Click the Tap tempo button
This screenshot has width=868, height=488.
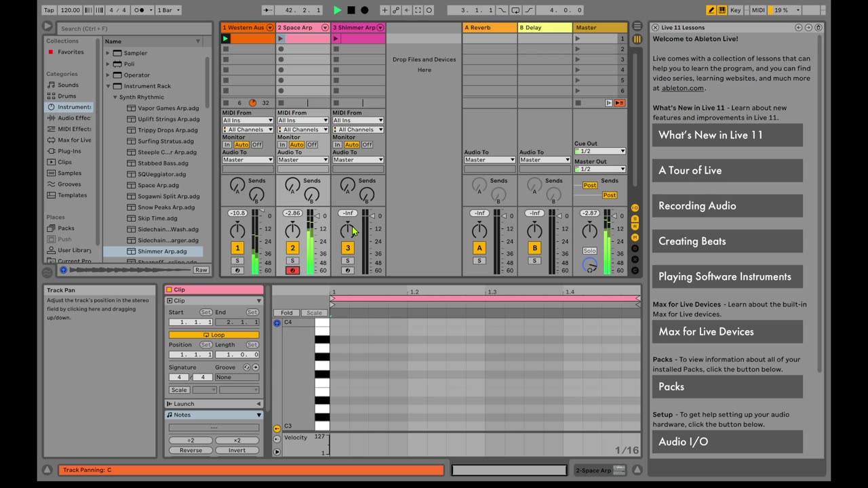tap(49, 10)
